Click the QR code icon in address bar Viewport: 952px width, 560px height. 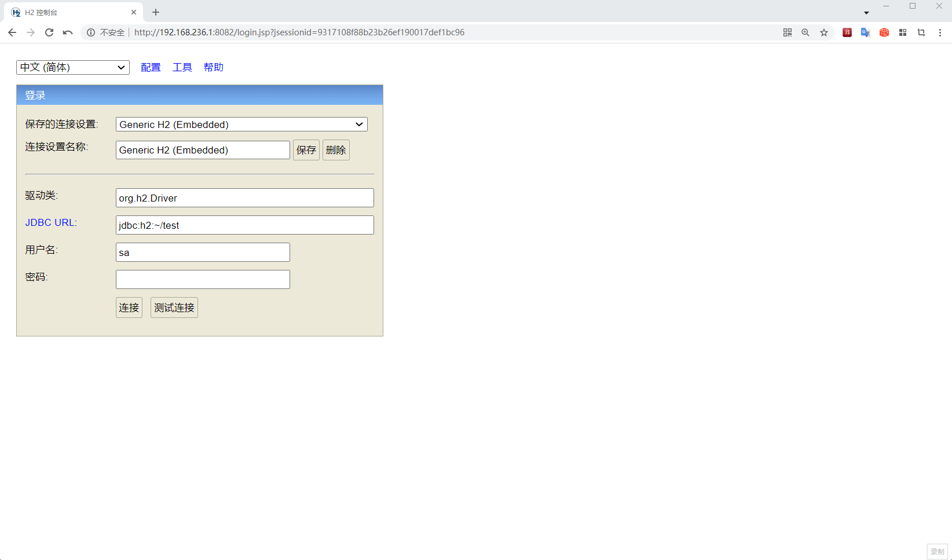coord(788,32)
